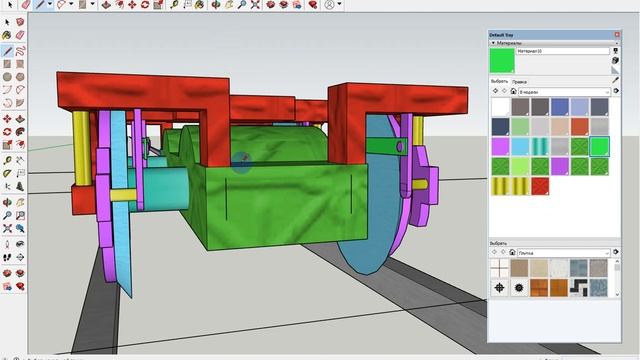Open the Line tool dropdown arrow
Viewport: 640px width, 360px height.
[50, 4]
